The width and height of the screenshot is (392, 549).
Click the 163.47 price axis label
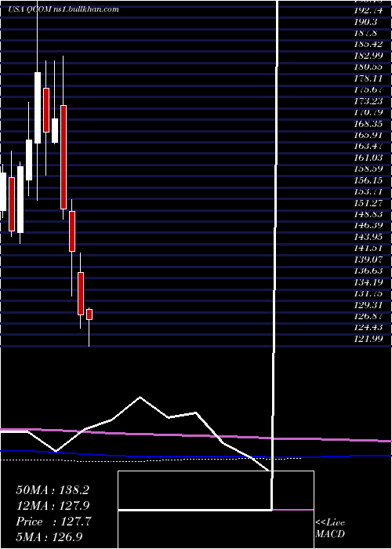click(x=368, y=147)
